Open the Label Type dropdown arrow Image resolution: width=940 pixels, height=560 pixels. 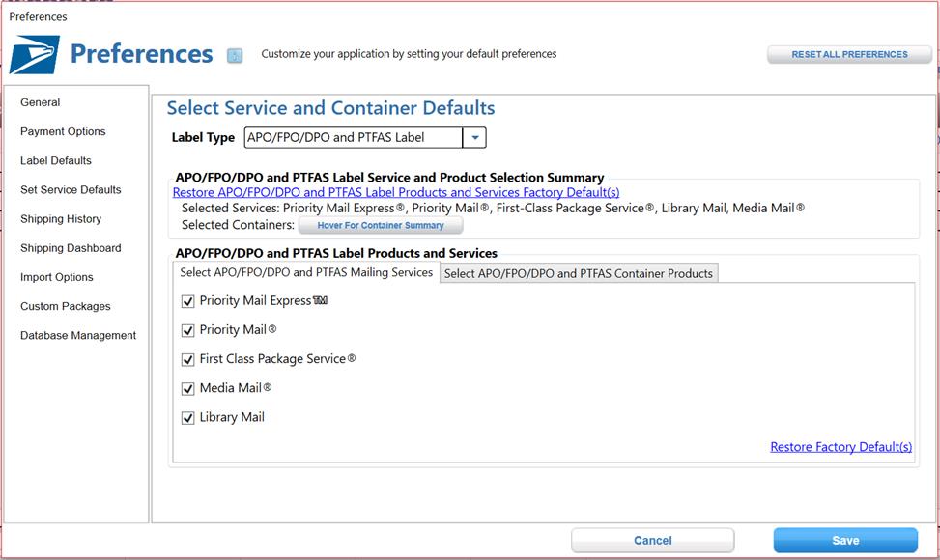474,138
